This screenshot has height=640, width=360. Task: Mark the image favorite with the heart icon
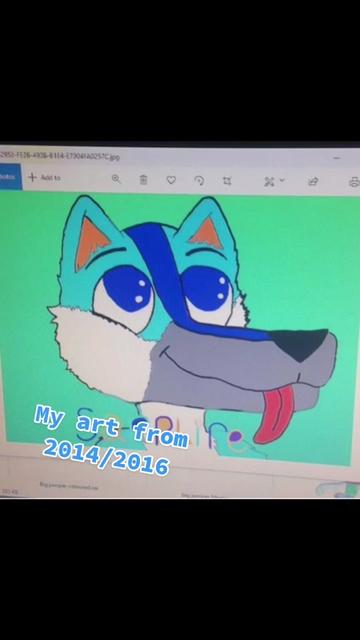pos(171,180)
